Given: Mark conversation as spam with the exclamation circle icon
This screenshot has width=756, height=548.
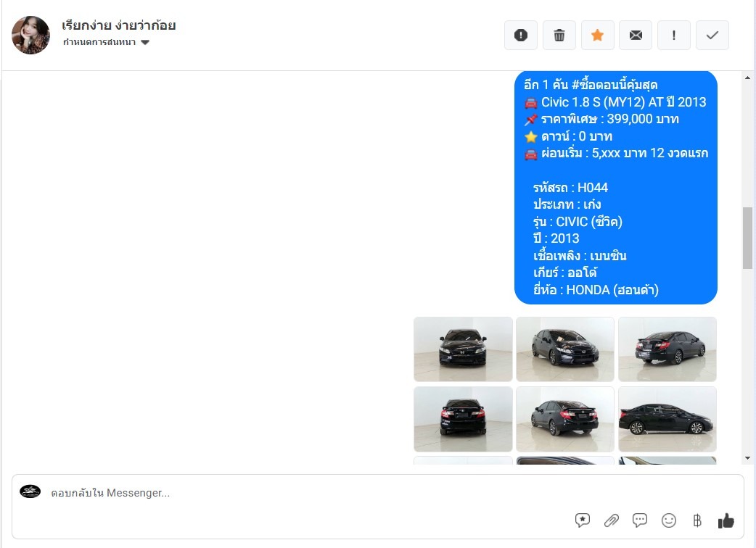Looking at the screenshot, I should pos(521,35).
